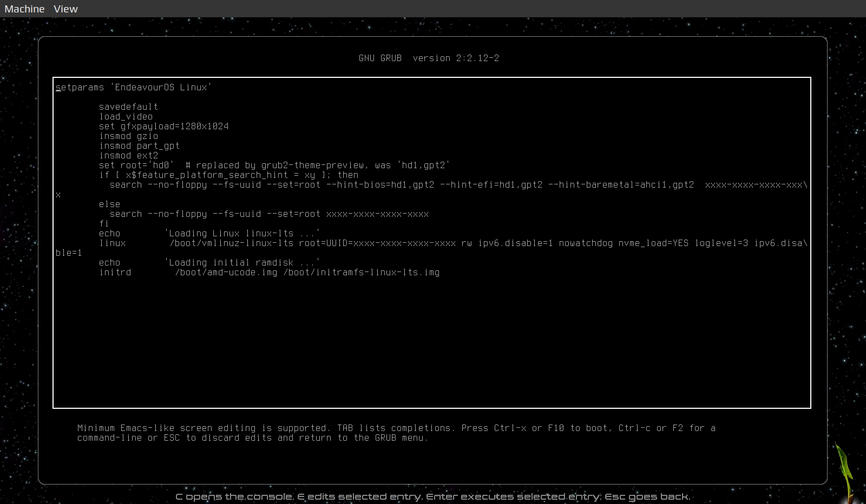Click the nvme_load=YES kernel parameter
866x504 pixels.
tap(653, 243)
